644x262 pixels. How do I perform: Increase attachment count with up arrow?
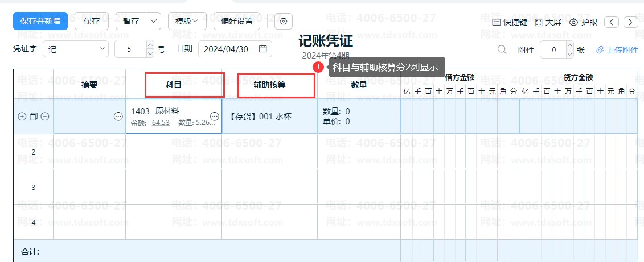pyautogui.click(x=569, y=45)
